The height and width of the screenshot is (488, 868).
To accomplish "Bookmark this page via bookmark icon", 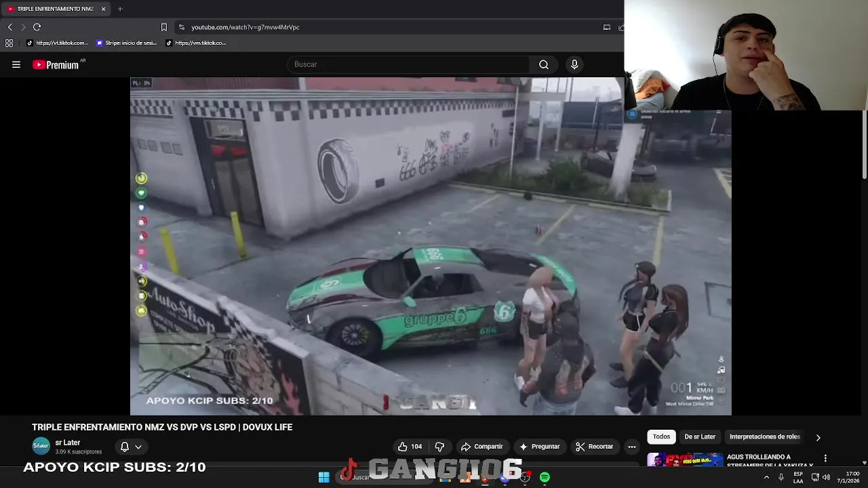I will click(163, 27).
